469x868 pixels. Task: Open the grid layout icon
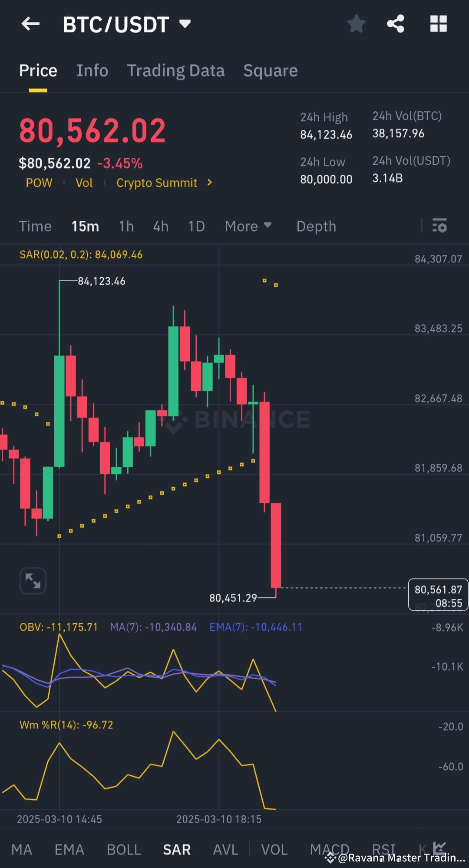[438, 24]
